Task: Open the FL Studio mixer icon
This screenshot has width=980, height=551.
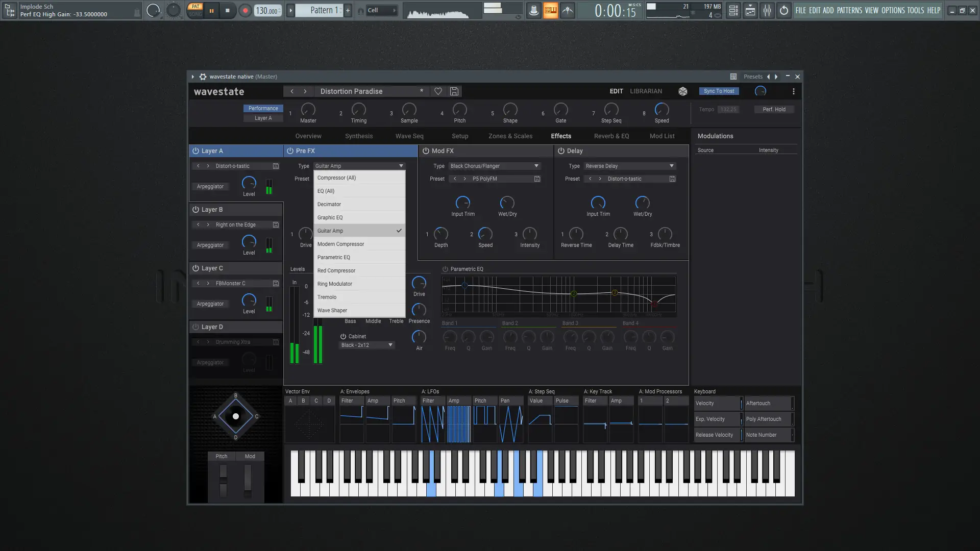Action: (x=767, y=10)
